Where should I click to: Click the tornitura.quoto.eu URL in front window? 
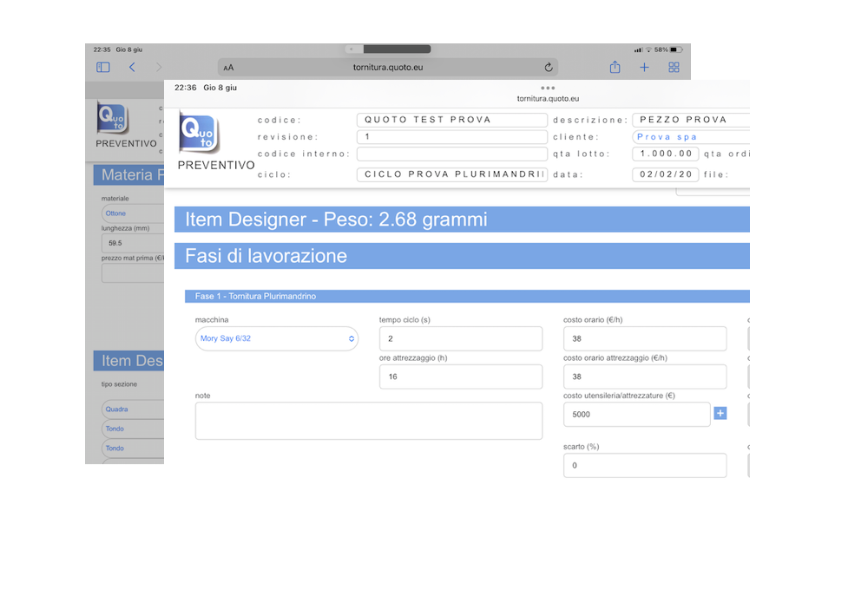click(x=548, y=99)
